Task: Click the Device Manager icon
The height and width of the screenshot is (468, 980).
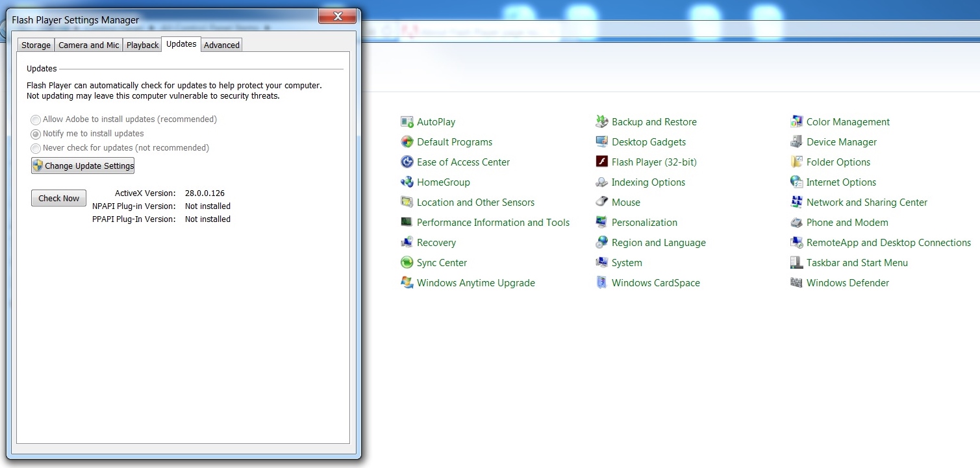Action: point(797,142)
